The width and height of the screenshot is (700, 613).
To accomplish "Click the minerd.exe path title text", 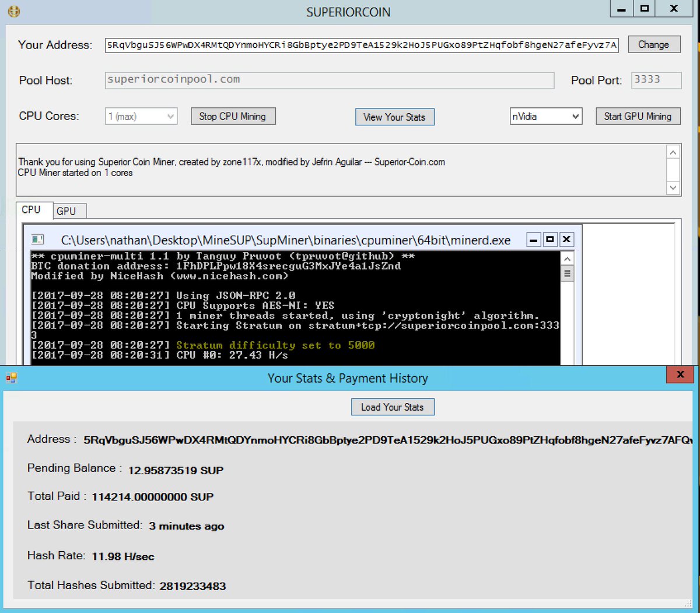I will [286, 240].
